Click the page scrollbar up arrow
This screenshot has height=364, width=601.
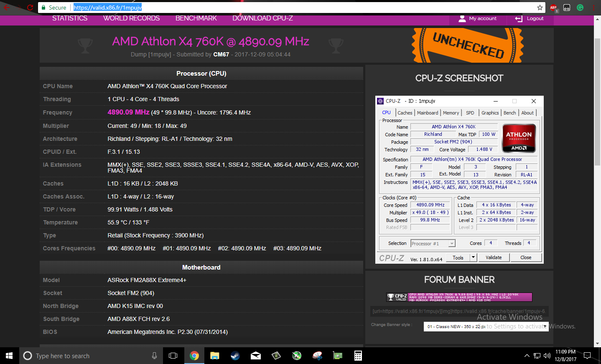597,19
